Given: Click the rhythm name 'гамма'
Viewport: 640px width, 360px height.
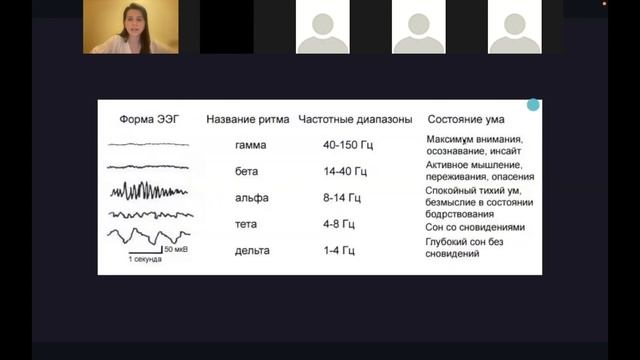Looking at the screenshot, I should pos(251,145).
